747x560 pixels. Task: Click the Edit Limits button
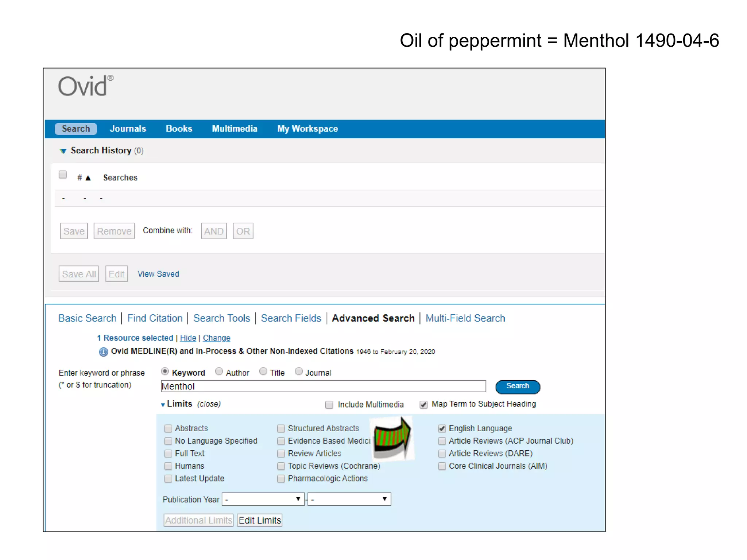coord(260,520)
